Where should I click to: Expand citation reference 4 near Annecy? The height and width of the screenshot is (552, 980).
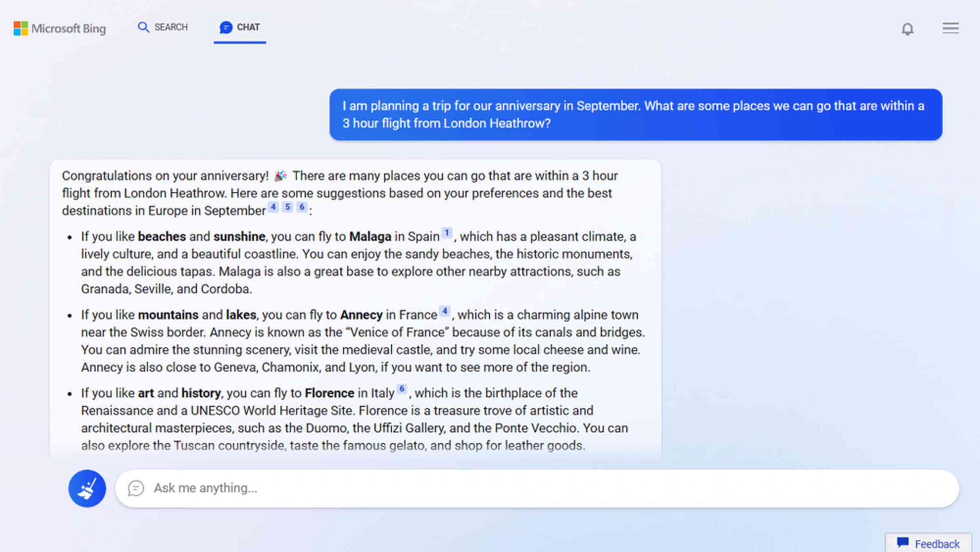(444, 311)
